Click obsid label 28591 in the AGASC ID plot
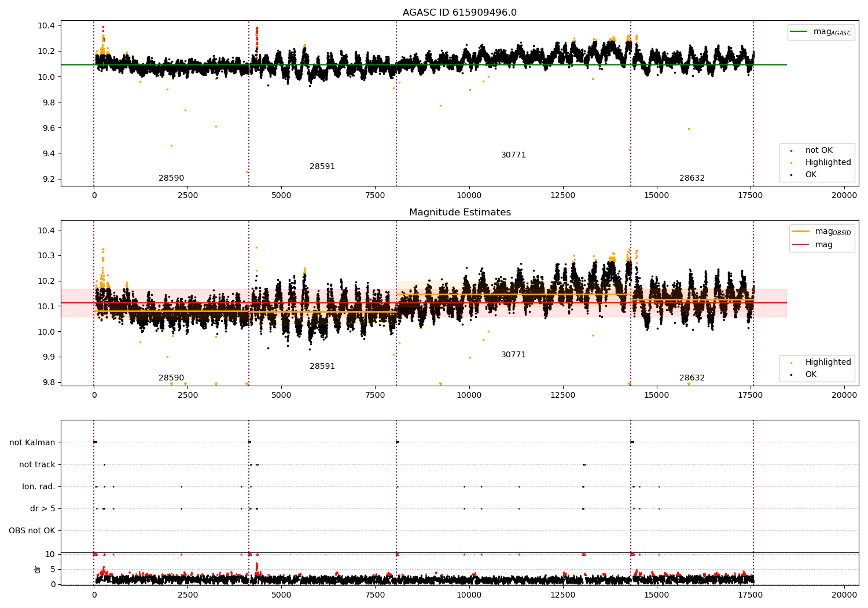This screenshot has height=608, width=868. tap(322, 167)
